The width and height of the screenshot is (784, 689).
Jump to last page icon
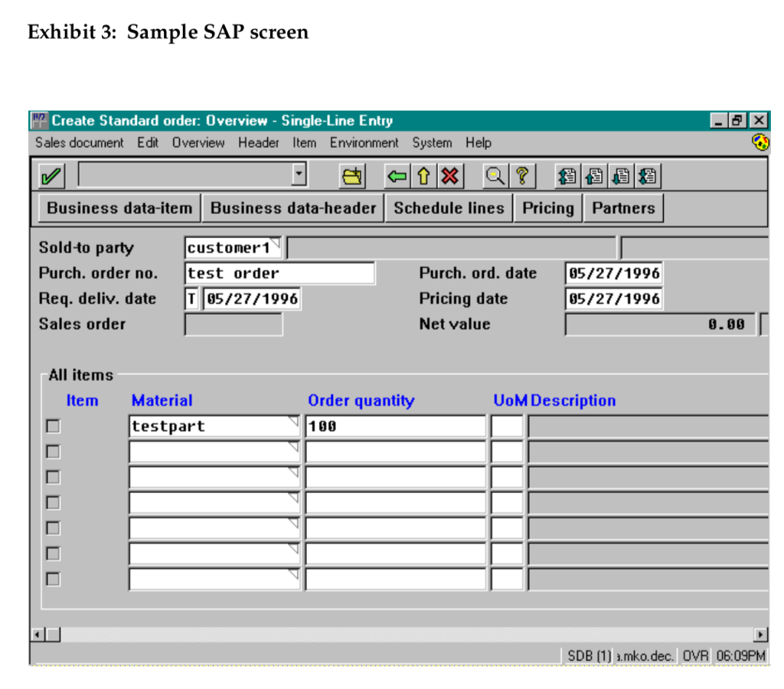pos(648,176)
